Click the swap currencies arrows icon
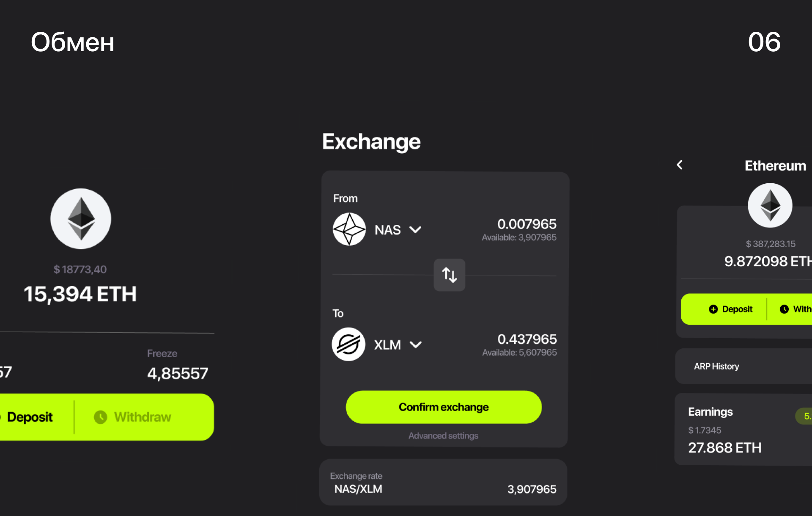Screen dimensions: 812x516 point(449,275)
